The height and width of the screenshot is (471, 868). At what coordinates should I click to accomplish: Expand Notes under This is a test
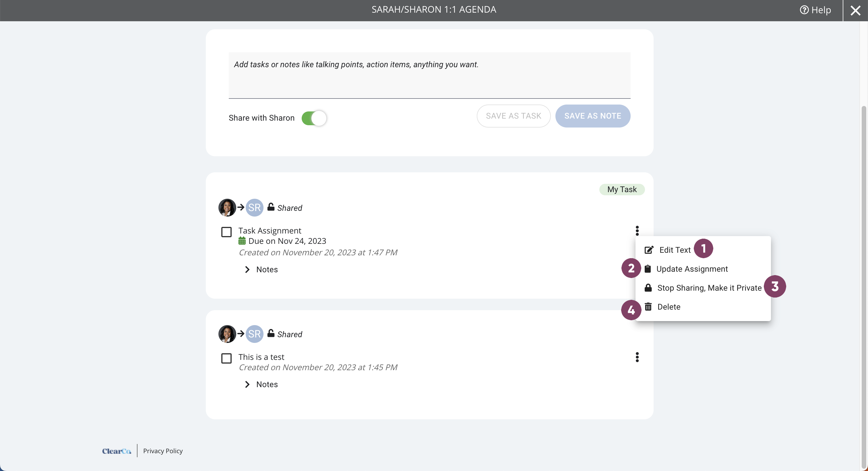pyautogui.click(x=261, y=384)
